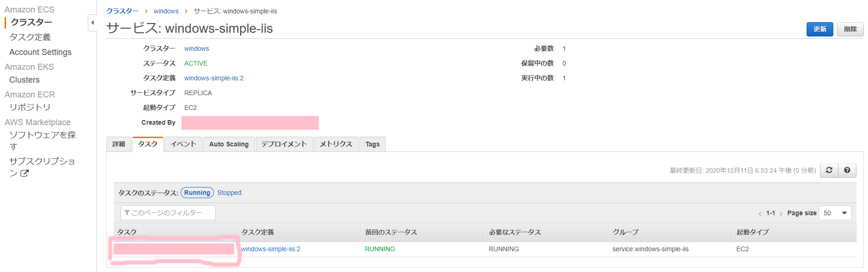Image resolution: width=868 pixels, height=272 pixels.
Task: Open クラスター breadcrumb link
Action: pyautogui.click(x=122, y=11)
